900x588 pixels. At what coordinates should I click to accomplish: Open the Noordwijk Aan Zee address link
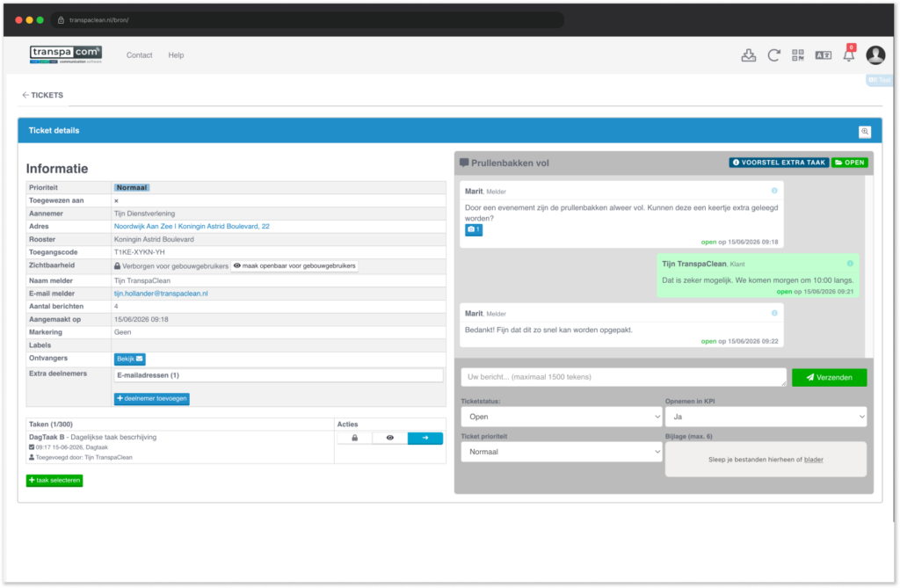(x=192, y=226)
